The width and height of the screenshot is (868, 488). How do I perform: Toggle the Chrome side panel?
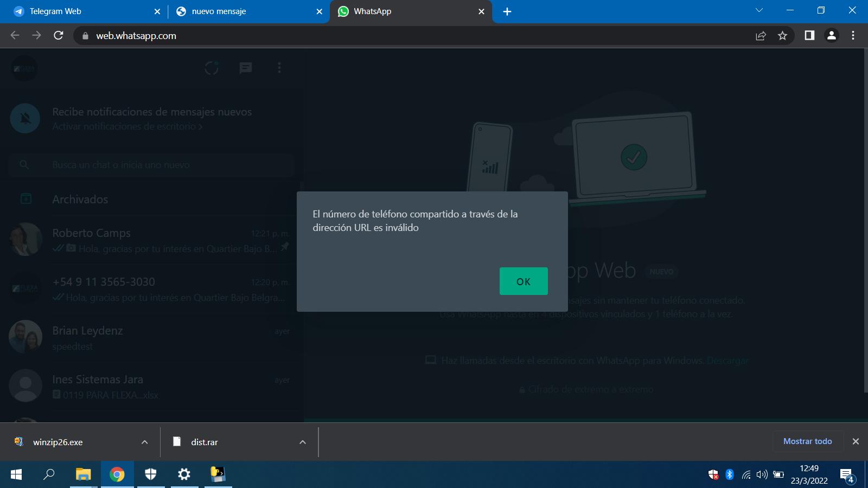coord(809,35)
